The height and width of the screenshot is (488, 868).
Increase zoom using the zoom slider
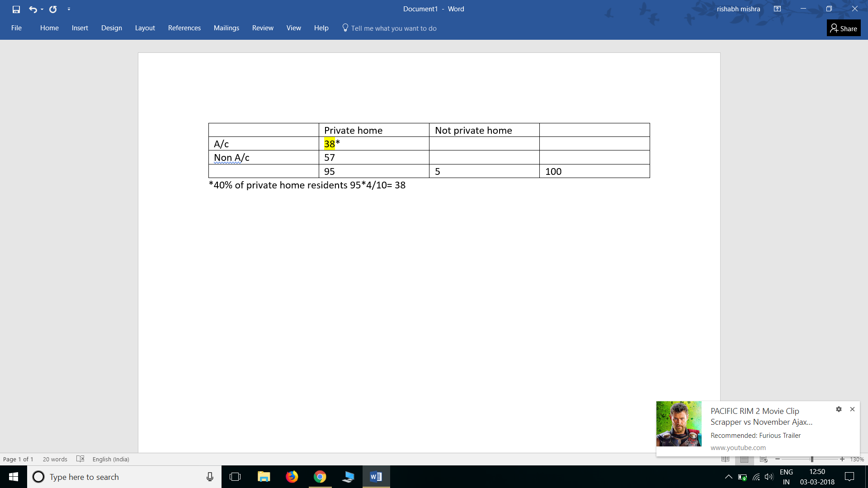pyautogui.click(x=842, y=459)
